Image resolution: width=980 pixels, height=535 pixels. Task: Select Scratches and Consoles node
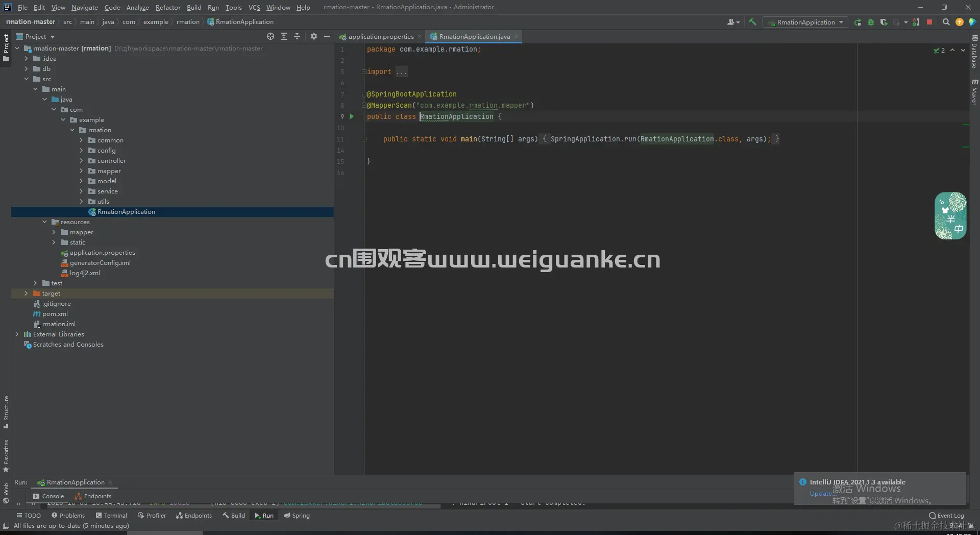point(64,345)
